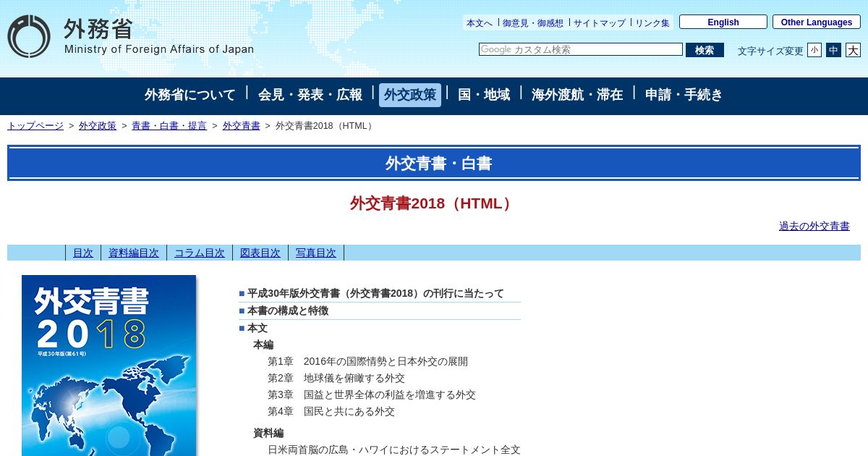Open the 外務省について menu
Screen dimensions: 868x456
190,95
